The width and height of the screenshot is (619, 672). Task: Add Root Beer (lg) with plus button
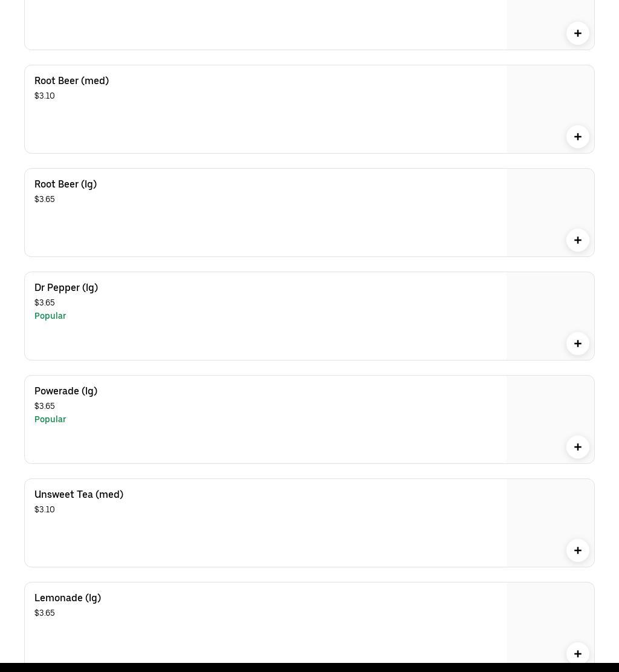[x=578, y=240]
